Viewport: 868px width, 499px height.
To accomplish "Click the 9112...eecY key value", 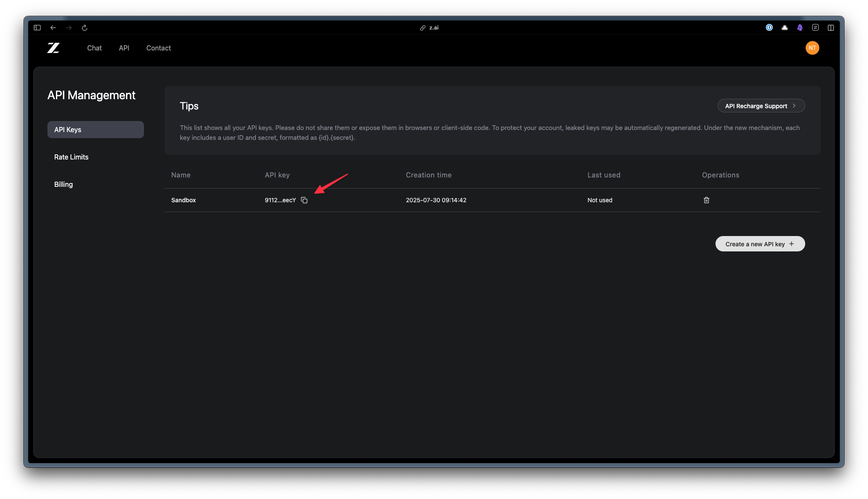I will coord(280,200).
